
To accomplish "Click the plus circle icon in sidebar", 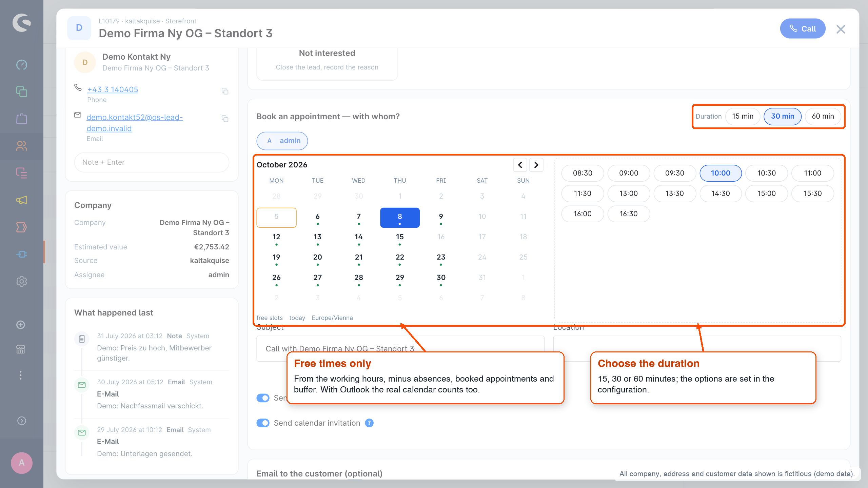I will tap(21, 325).
